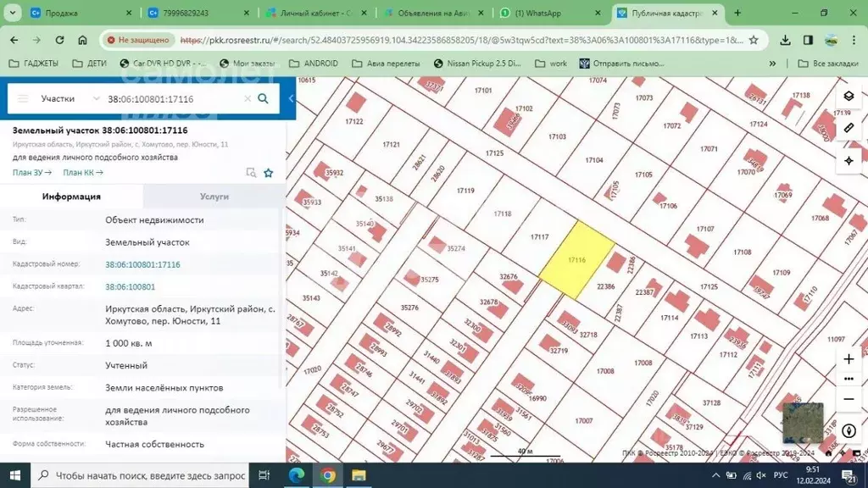The image size is (868, 488).
Task: Switch to the Личный кабинет browser tab
Action: coord(317,13)
